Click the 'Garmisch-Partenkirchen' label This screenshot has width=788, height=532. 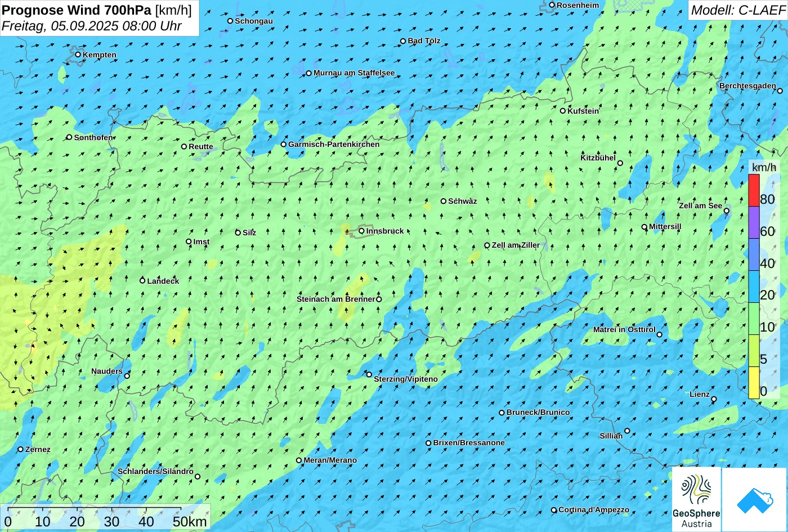point(334,144)
